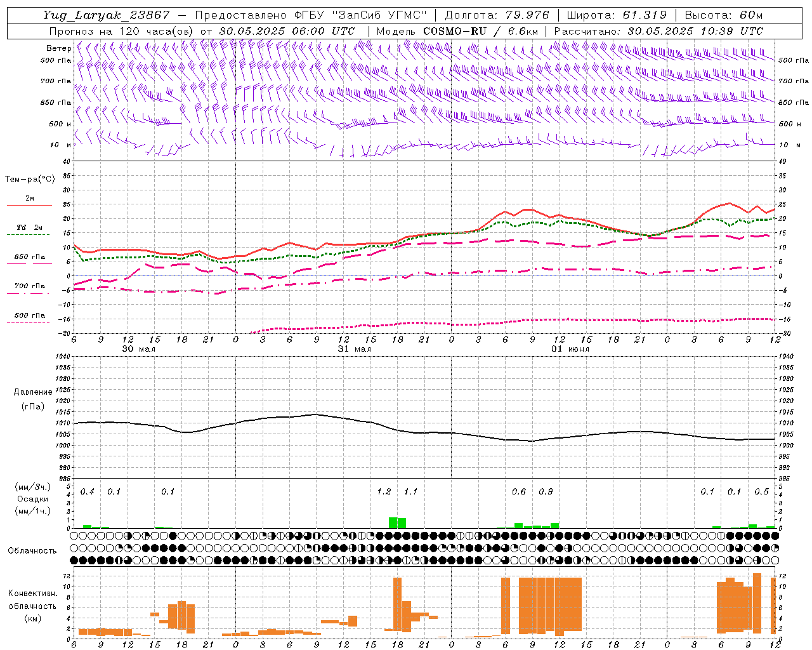The height and width of the screenshot is (650, 812).
Task: Click the 1.2 precipitation amount
Action: [x=384, y=492]
